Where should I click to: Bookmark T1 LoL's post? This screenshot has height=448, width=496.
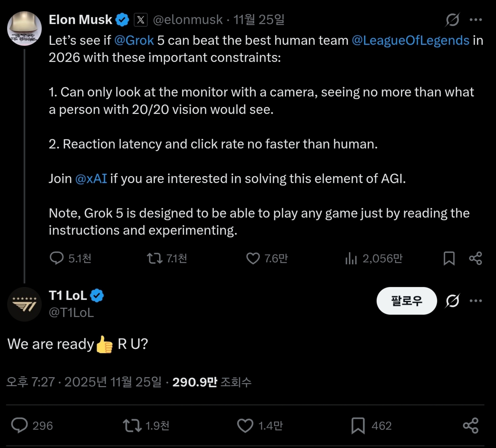pos(358,426)
